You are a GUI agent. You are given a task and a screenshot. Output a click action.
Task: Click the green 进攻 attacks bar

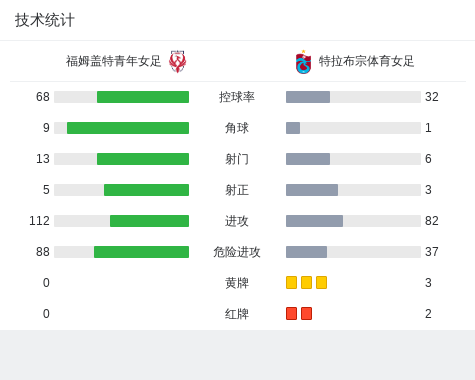149,221
